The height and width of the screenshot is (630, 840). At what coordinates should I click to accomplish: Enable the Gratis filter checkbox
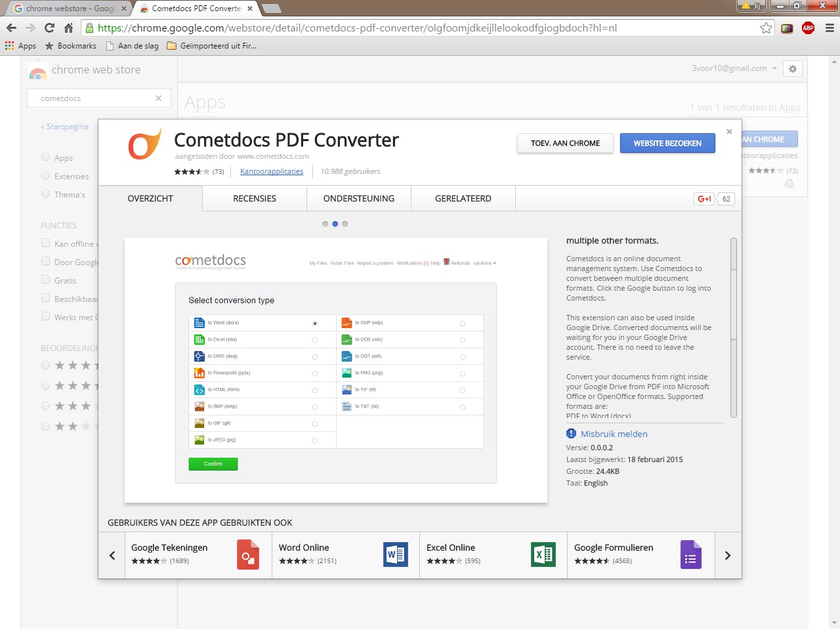45,280
